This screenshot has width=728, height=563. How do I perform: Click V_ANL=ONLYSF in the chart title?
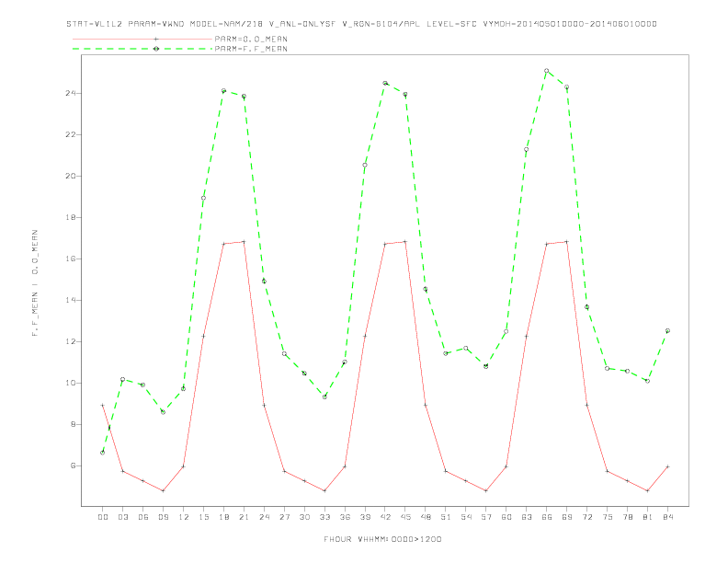[x=302, y=24]
